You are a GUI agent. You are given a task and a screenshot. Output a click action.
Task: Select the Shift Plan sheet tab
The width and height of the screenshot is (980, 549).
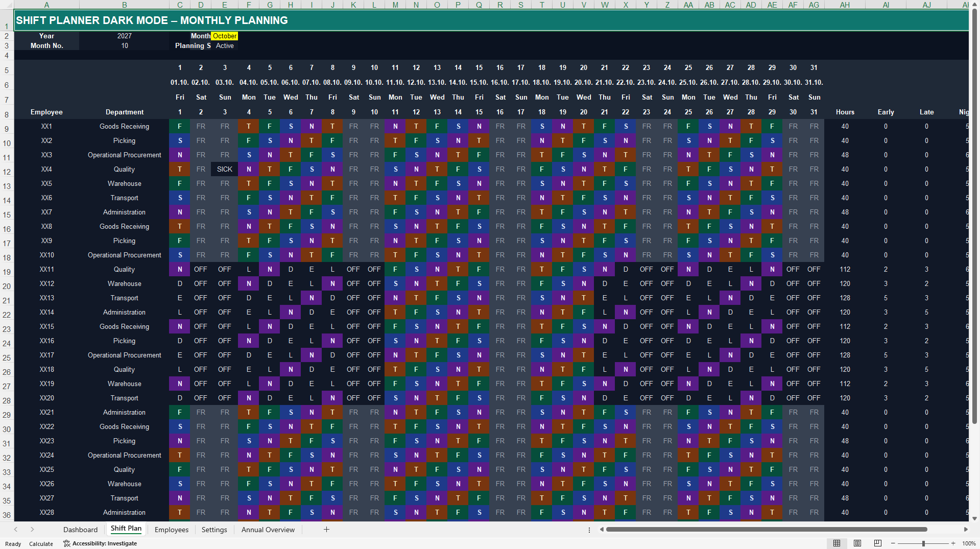pyautogui.click(x=126, y=529)
